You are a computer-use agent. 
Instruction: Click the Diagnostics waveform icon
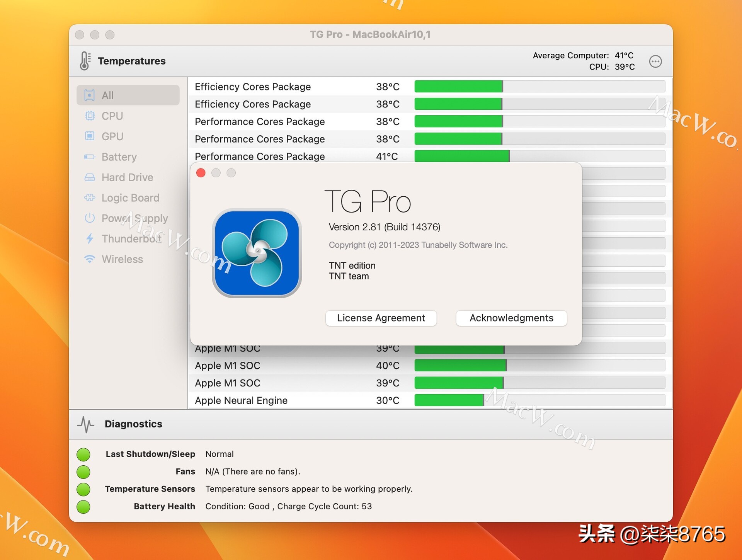[x=87, y=424]
